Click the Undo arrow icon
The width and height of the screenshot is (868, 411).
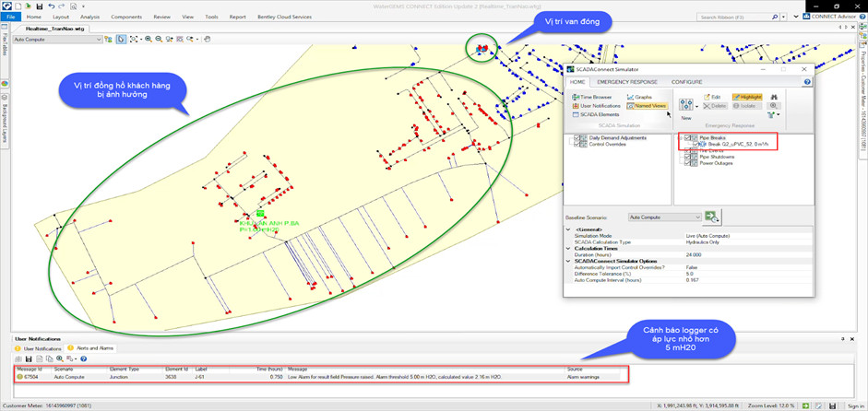[52, 6]
